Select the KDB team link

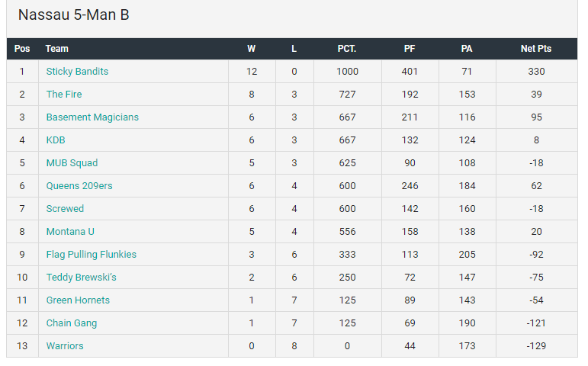[56, 140]
